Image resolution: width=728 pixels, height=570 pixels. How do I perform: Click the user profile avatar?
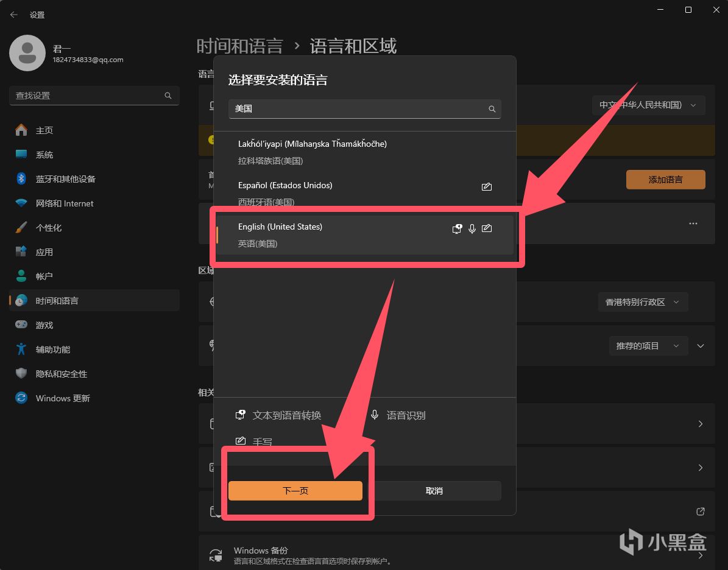pos(27,54)
